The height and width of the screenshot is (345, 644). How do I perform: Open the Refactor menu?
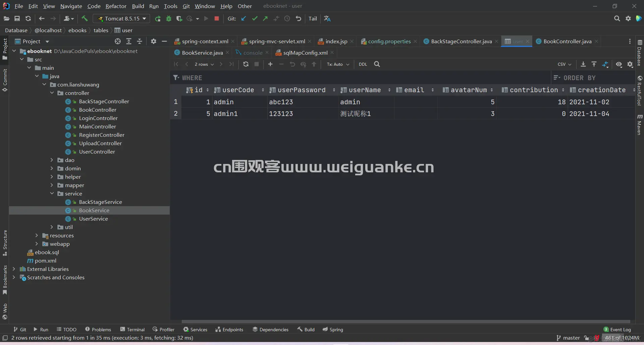coord(116,6)
